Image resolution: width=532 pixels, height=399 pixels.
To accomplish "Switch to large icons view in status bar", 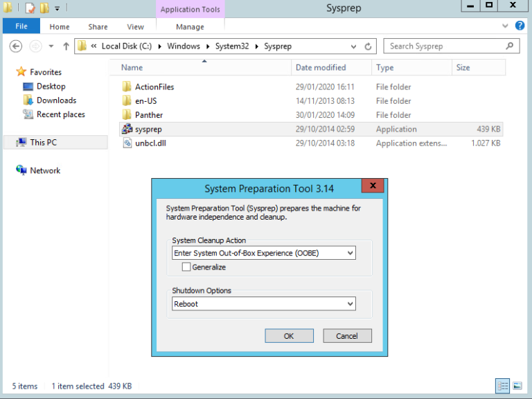I will coord(517,386).
